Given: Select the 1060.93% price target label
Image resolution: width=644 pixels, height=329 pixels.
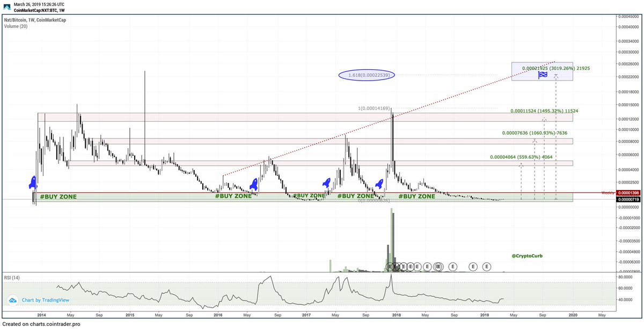Looking at the screenshot, I should click(535, 133).
